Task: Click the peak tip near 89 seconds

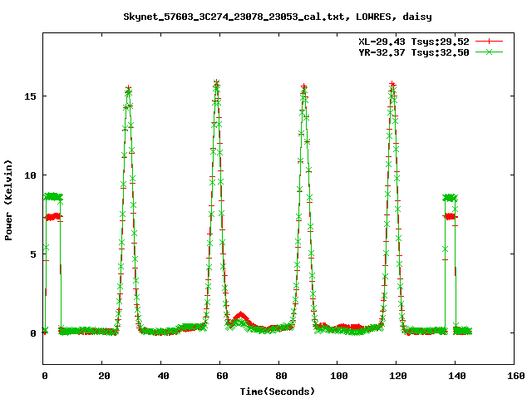Action: point(304,87)
